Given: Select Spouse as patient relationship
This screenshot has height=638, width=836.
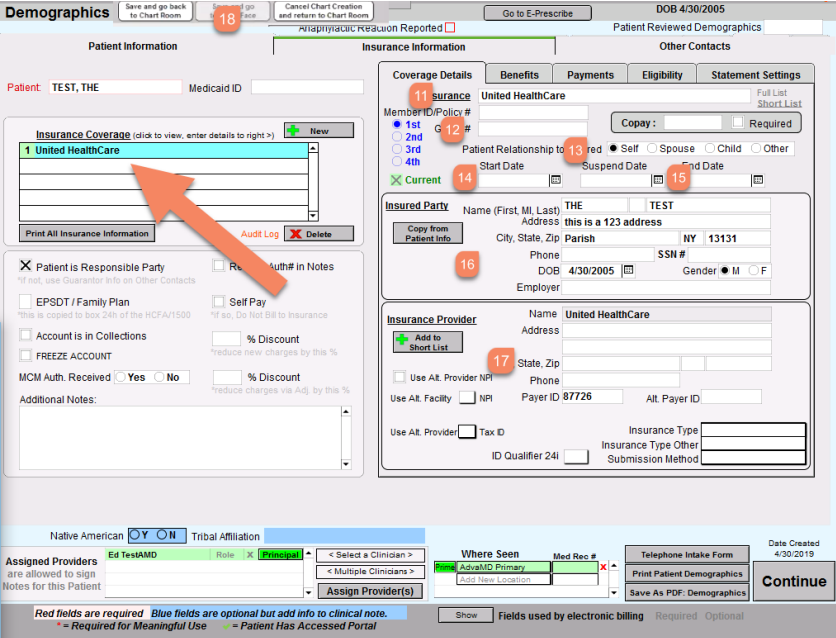Looking at the screenshot, I should tap(653, 148).
